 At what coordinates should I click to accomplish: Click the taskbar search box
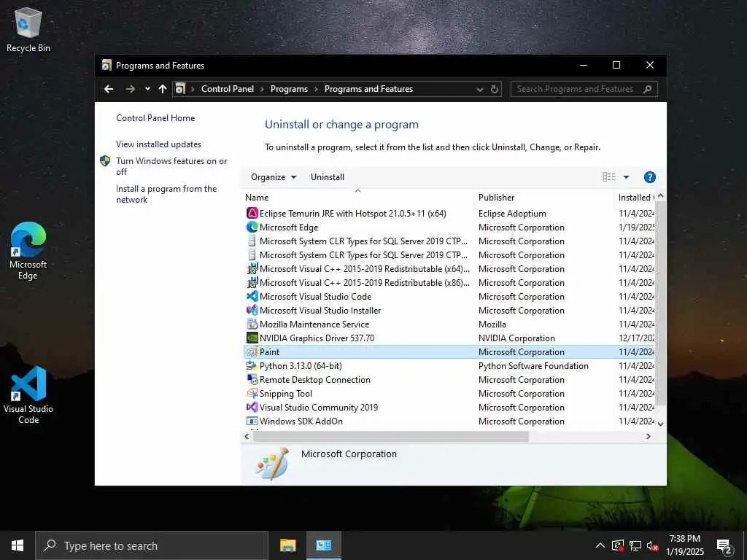coord(152,545)
